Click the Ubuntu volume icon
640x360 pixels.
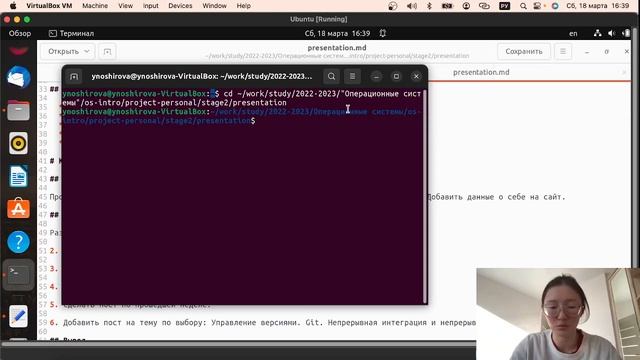click(x=611, y=33)
